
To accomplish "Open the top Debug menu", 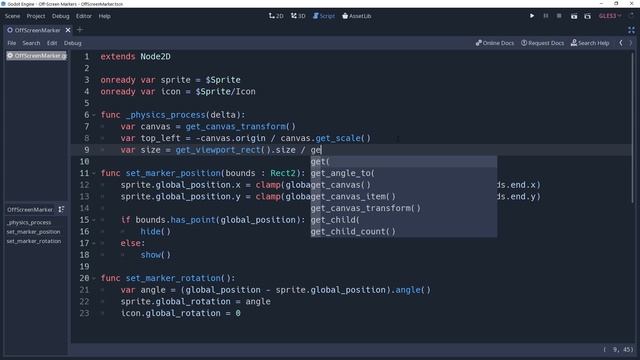I will 60,16.
